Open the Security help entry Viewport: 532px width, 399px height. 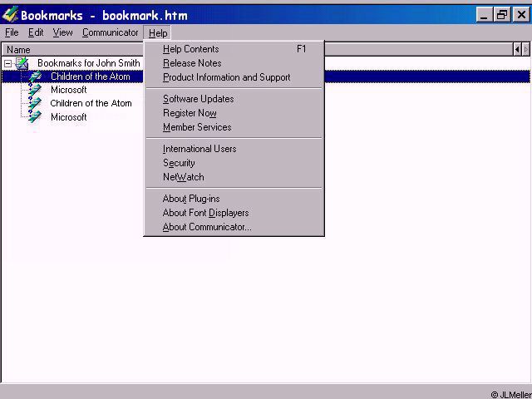pyautogui.click(x=234, y=163)
